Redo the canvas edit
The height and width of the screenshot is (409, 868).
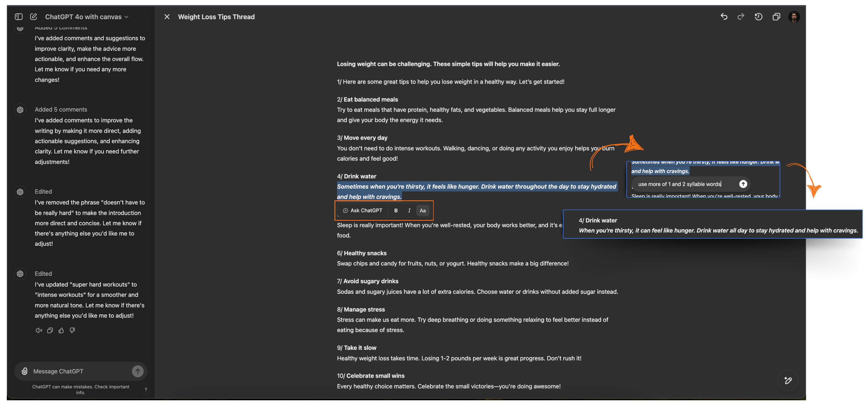741,17
